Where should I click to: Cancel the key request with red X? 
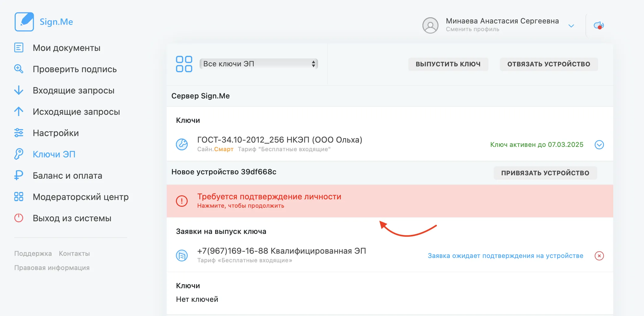pos(599,256)
